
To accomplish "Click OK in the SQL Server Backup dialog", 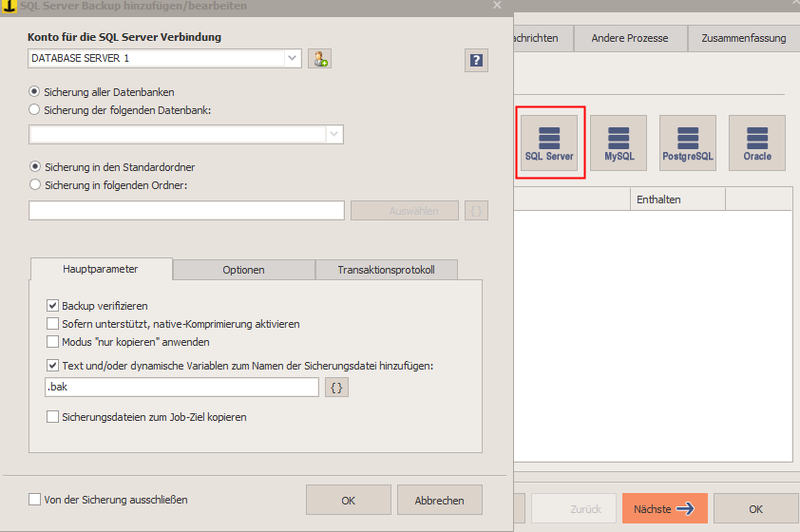I will 349,501.
